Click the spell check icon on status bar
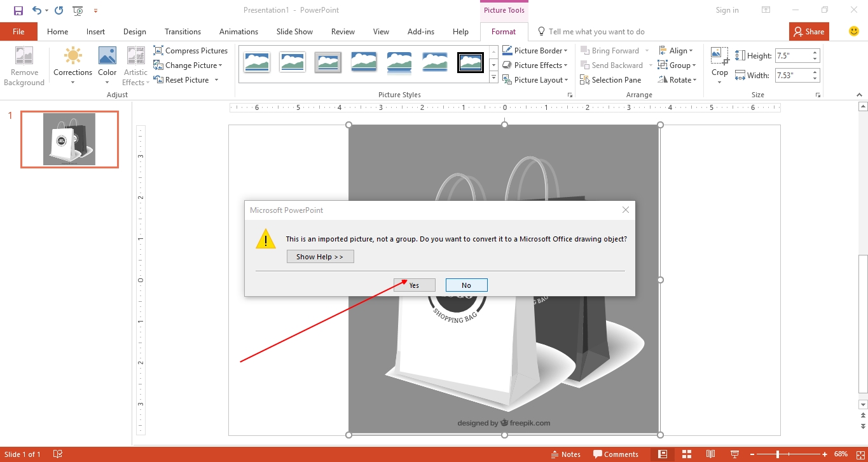Image resolution: width=868 pixels, height=462 pixels. [x=57, y=454]
